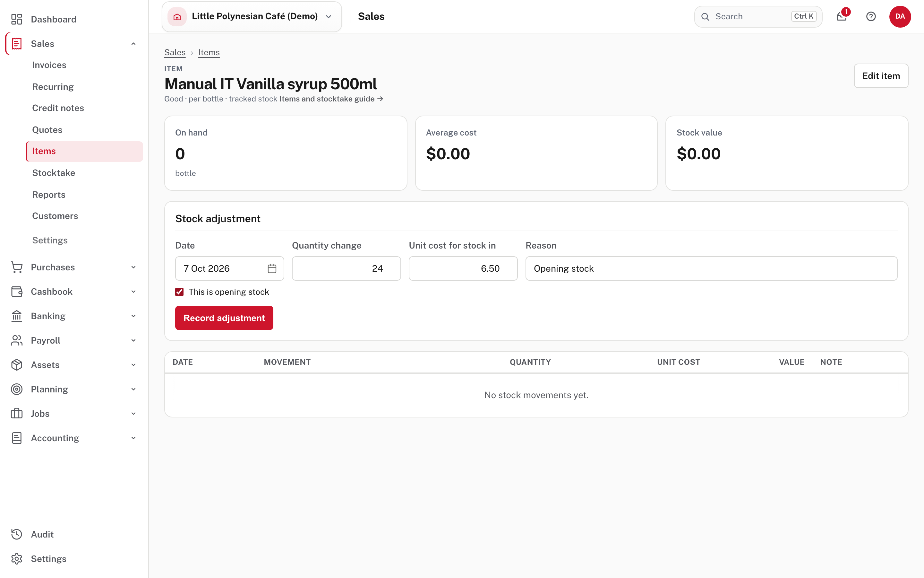Click the Purchases cart icon
The height and width of the screenshot is (578, 924).
click(x=16, y=267)
